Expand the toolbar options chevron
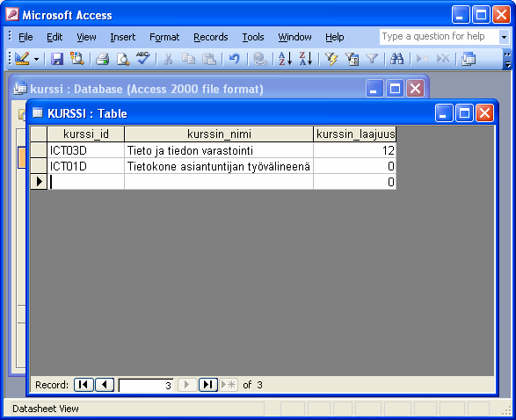This screenshot has height=420, width=516. click(508, 59)
